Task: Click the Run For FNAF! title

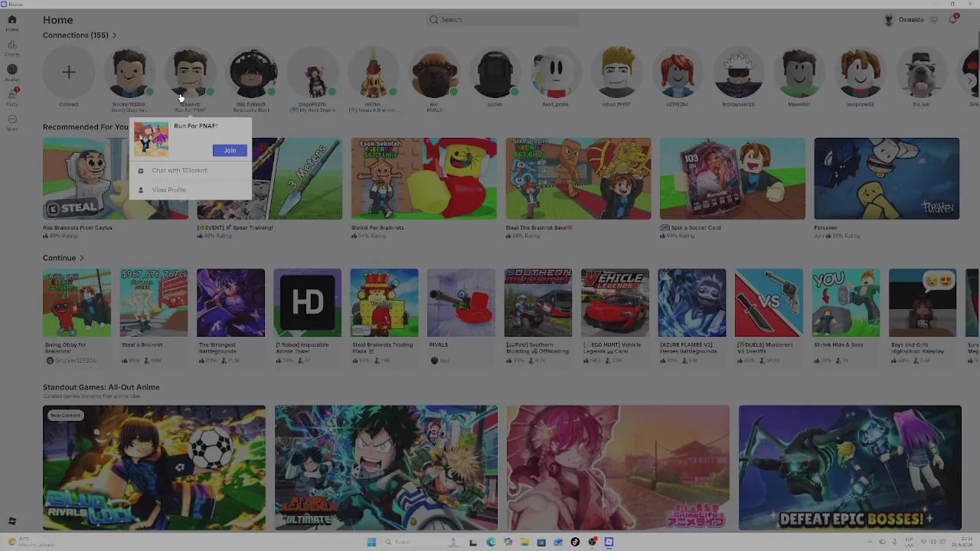Action: 195,126
